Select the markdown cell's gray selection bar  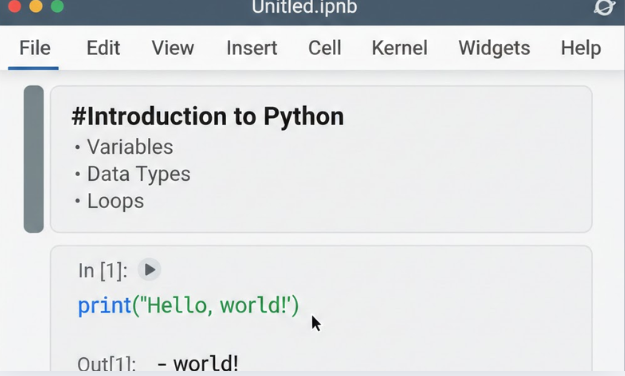pos(33,159)
